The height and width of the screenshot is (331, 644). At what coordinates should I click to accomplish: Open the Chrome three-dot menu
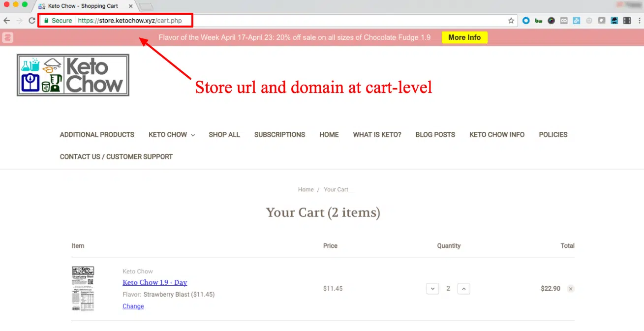point(639,21)
